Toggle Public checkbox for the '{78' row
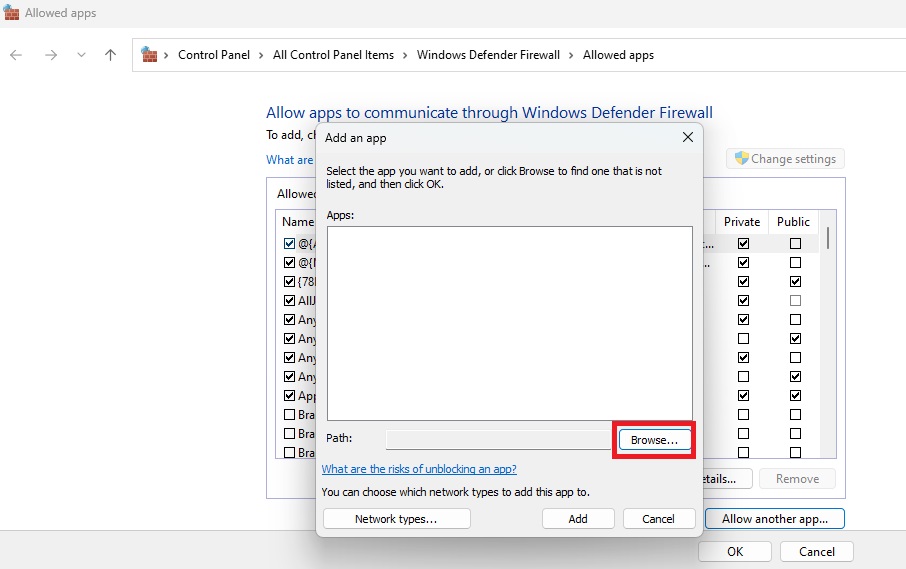Screen dimensions: 906x569 point(796,281)
